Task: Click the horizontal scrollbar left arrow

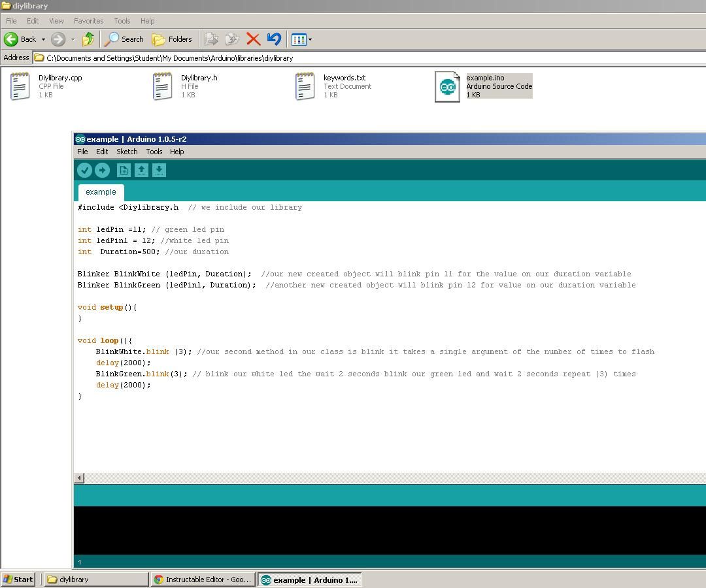Action: (79, 478)
